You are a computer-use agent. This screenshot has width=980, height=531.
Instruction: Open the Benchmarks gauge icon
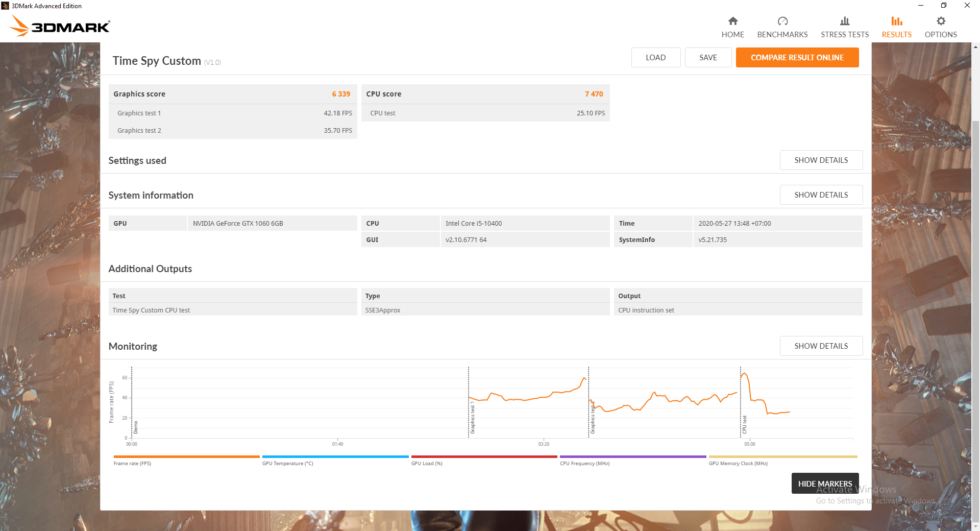pos(782,21)
